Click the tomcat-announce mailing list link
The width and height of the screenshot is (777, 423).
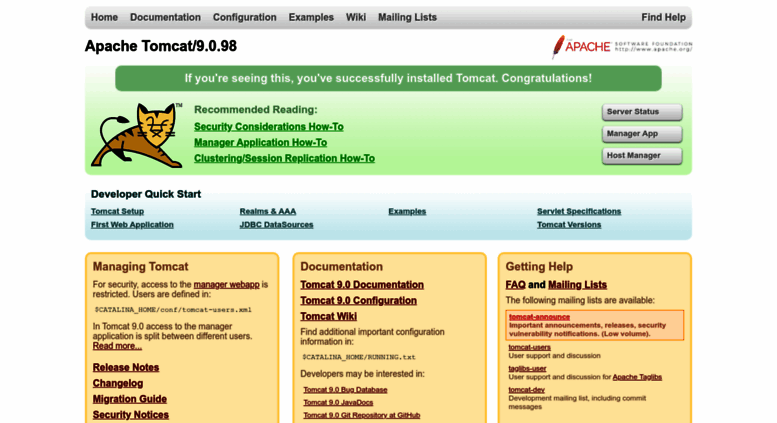point(539,317)
